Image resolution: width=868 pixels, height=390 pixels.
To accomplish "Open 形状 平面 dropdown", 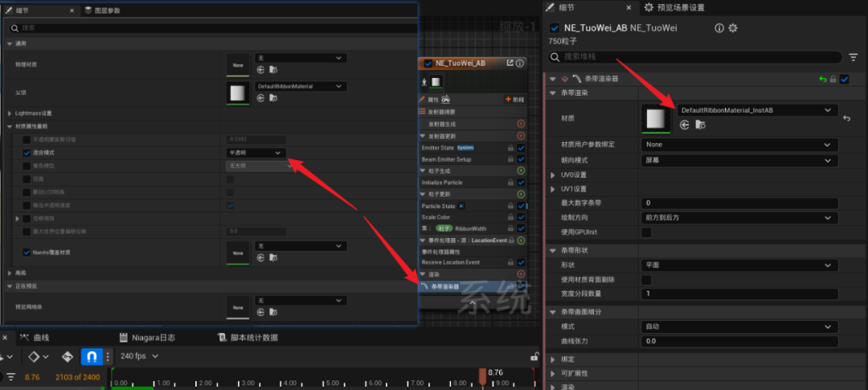I will click(x=739, y=265).
